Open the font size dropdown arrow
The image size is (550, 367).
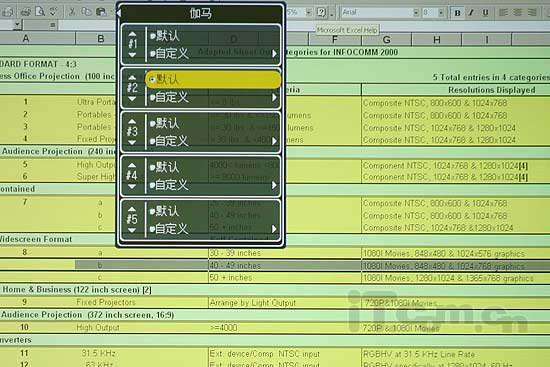point(441,13)
